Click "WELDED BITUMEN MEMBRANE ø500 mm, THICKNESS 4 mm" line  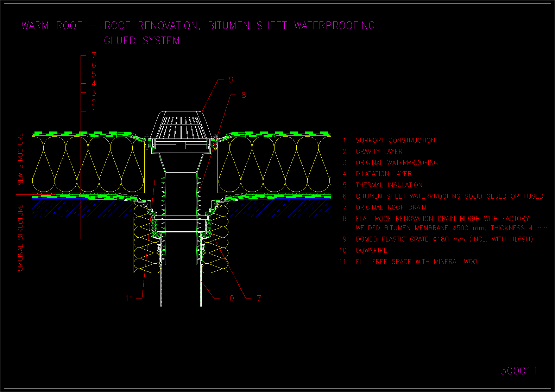click(452, 228)
